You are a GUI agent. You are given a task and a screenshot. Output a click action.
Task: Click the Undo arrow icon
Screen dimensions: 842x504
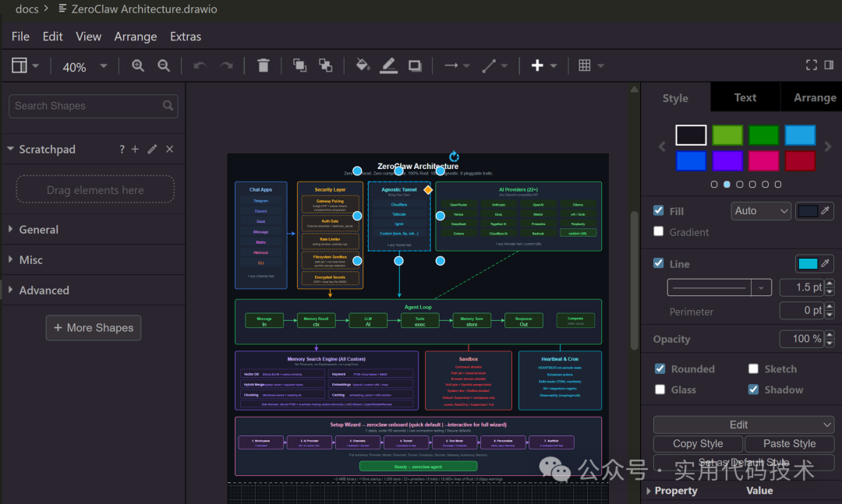coord(201,65)
